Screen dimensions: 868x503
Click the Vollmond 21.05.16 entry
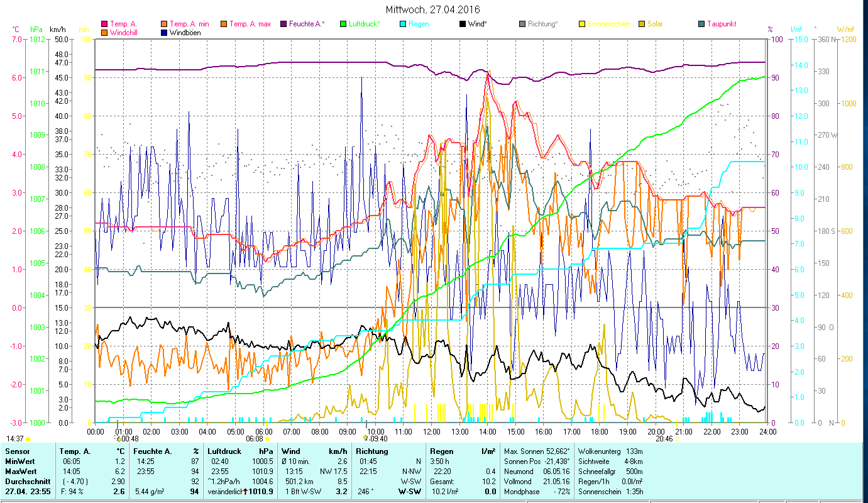pyautogui.click(x=537, y=482)
